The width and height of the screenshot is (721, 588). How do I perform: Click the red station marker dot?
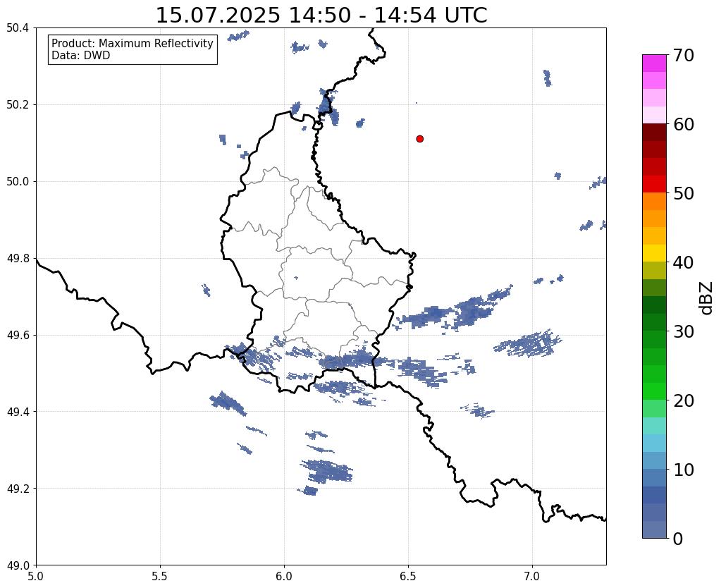pyautogui.click(x=419, y=139)
